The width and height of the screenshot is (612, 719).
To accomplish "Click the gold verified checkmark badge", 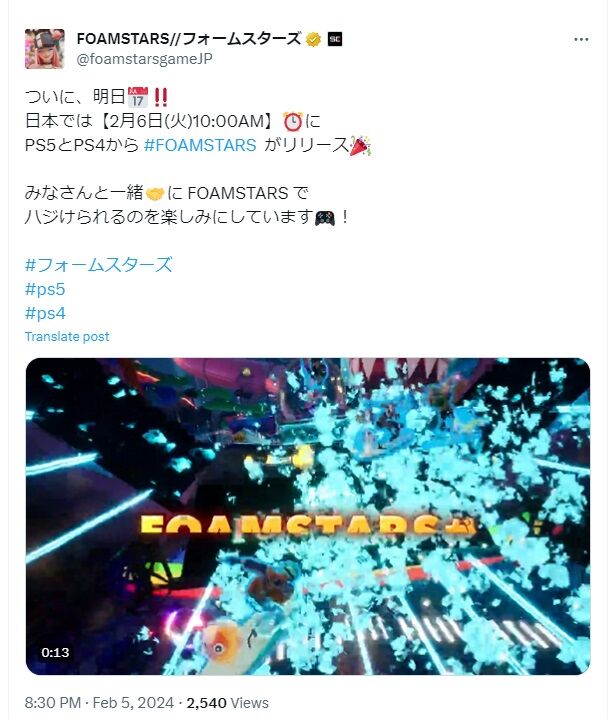I will point(314,40).
